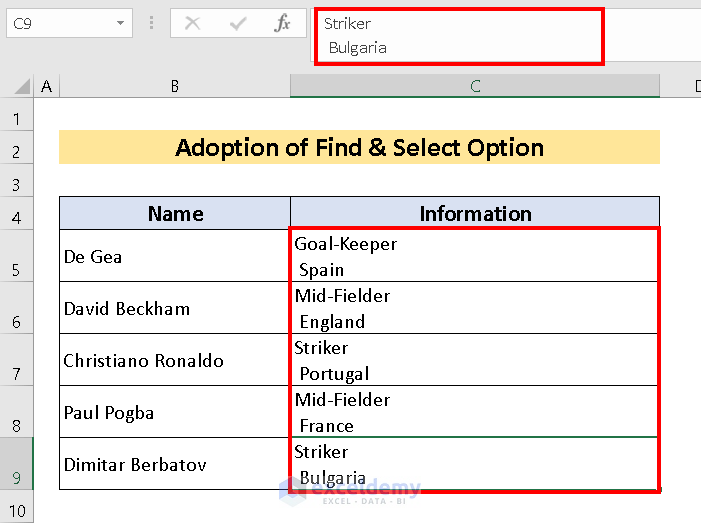Viewport: 701px width, 523px height.
Task: Click the Cancel (X) formula bar icon
Action: (x=193, y=23)
